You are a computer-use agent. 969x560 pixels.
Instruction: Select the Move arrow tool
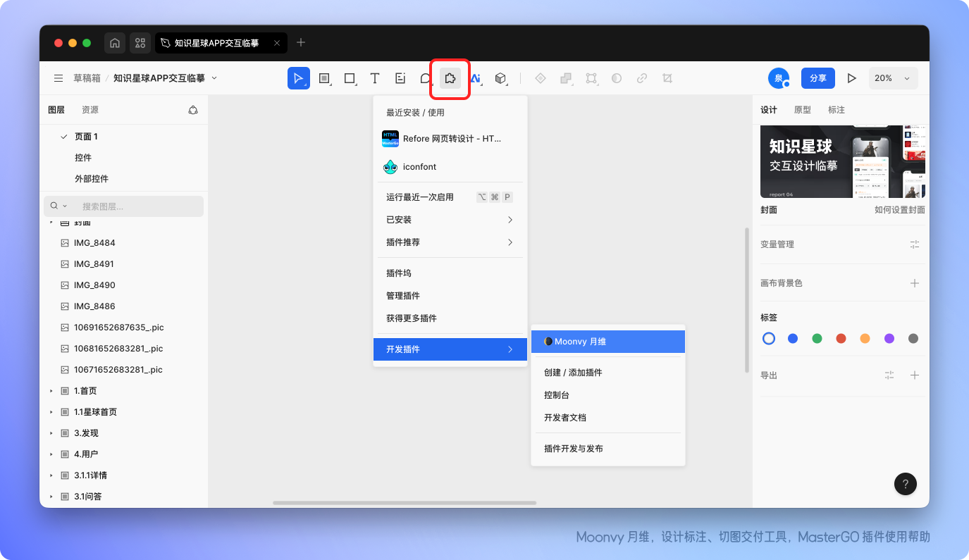pyautogui.click(x=299, y=78)
